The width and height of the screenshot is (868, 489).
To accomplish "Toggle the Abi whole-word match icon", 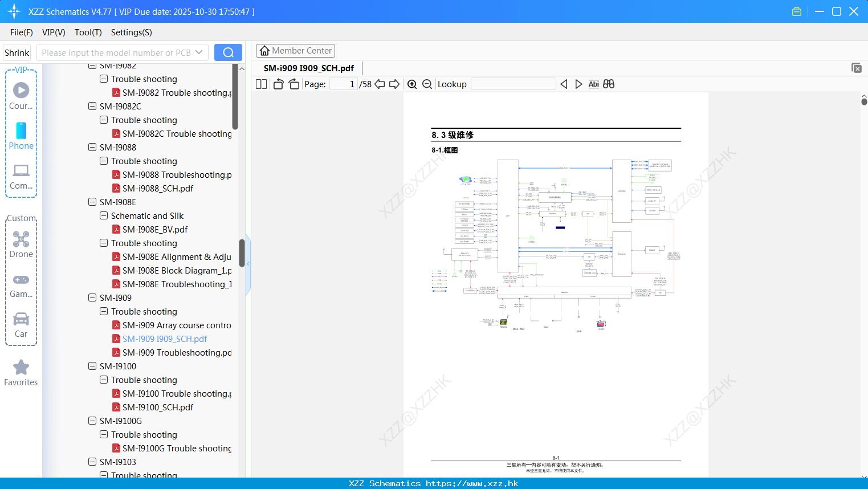I will click(593, 84).
